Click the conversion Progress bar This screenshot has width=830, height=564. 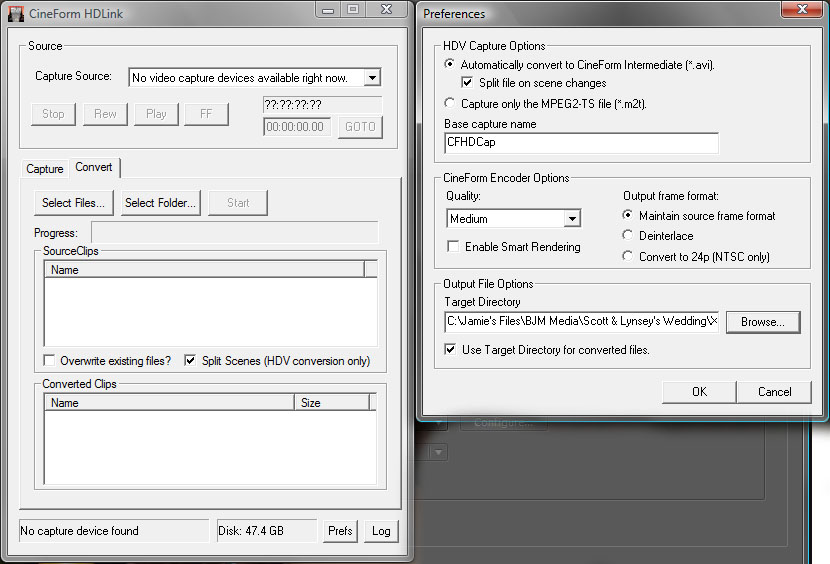[x=235, y=232]
